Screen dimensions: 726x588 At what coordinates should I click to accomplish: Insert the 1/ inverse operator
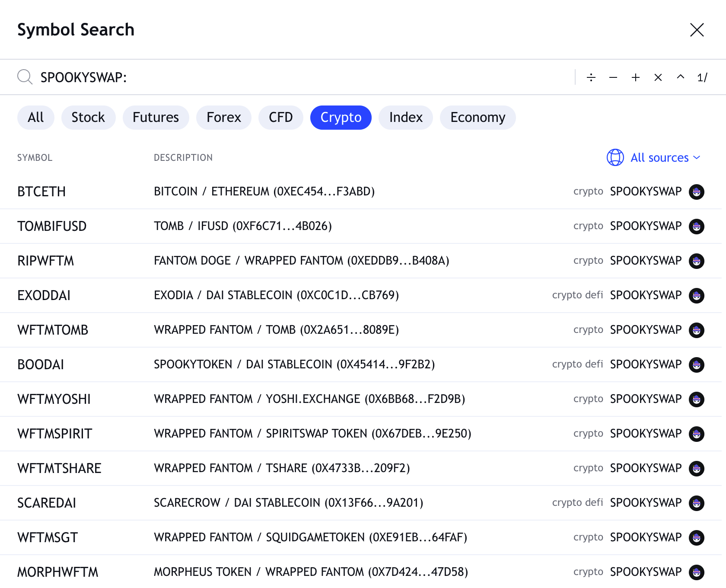coord(702,77)
